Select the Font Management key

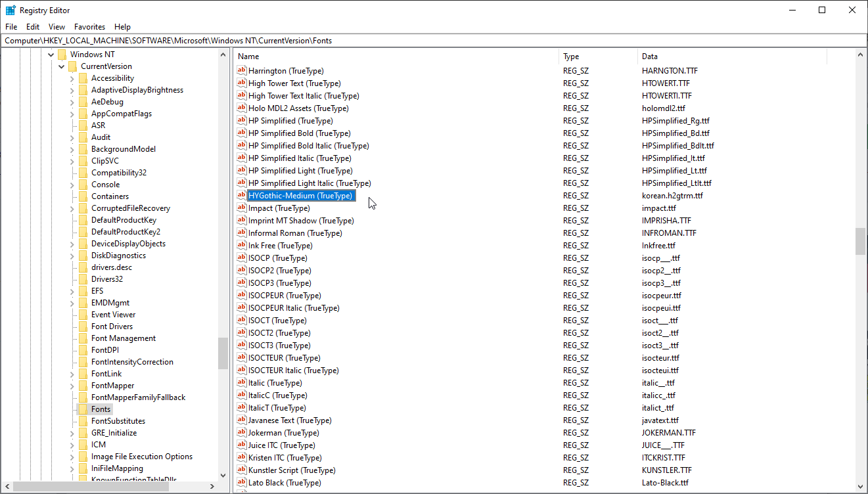[x=124, y=338]
